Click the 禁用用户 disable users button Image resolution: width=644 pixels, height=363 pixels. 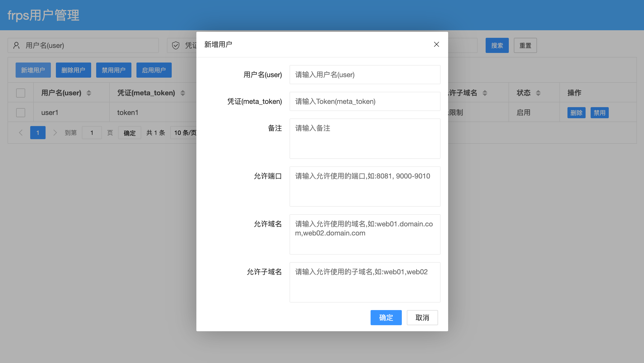click(114, 70)
